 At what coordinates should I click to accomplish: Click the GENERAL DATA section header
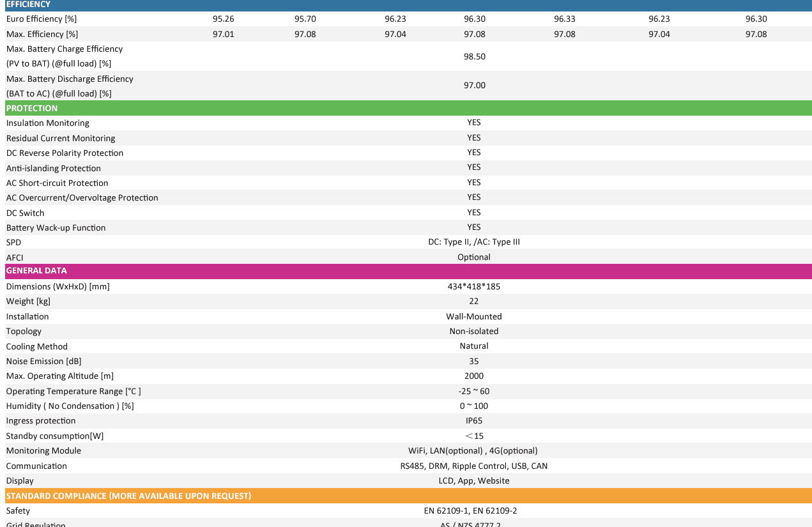pos(408,271)
